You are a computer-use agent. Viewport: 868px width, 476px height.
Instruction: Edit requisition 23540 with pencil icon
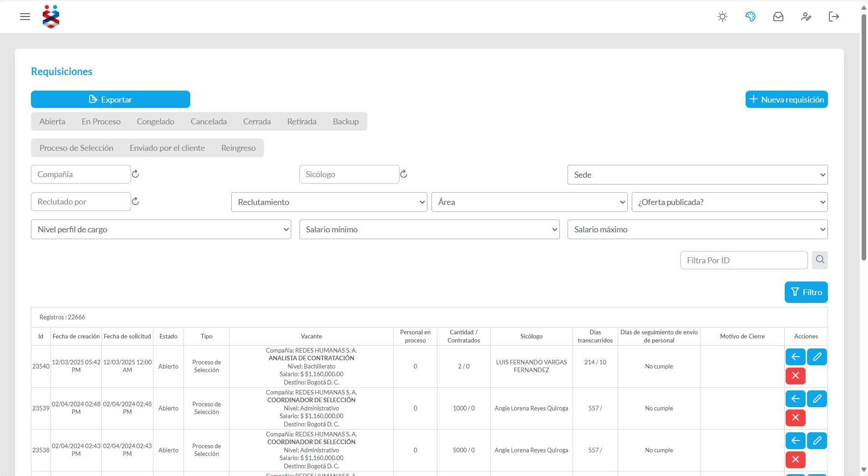pyautogui.click(x=817, y=357)
